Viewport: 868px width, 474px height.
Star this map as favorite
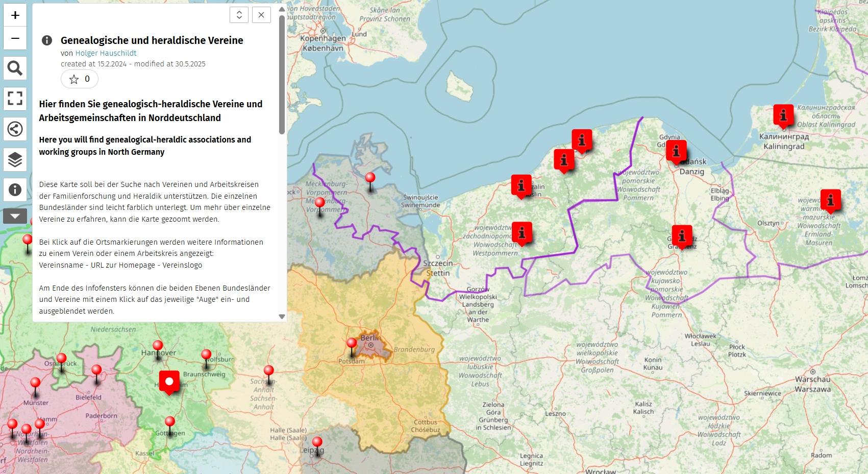pyautogui.click(x=80, y=79)
